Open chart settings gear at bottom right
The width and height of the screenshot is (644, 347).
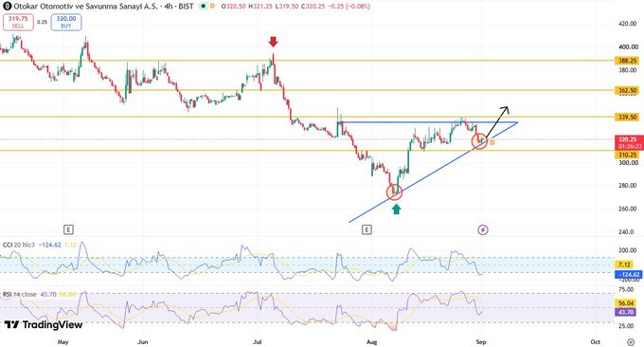(x=631, y=342)
